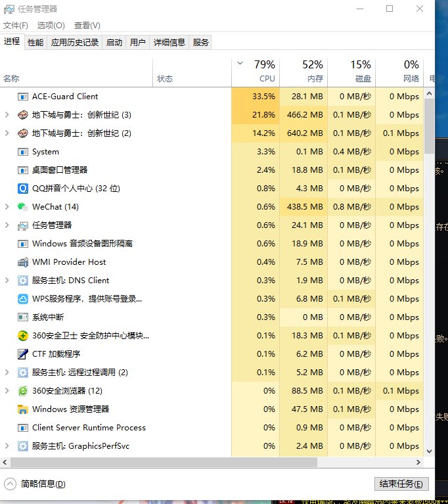The height and width of the screenshot is (504, 448).
Task: Click the 地下城与勇士：创新世纪 (3) game icon
Action: pyautogui.click(x=23, y=115)
